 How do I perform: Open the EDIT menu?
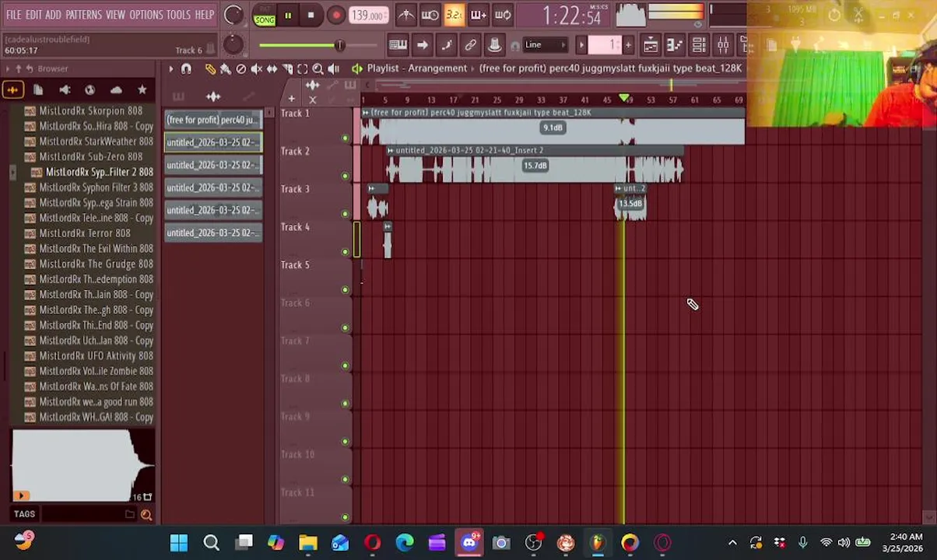33,15
